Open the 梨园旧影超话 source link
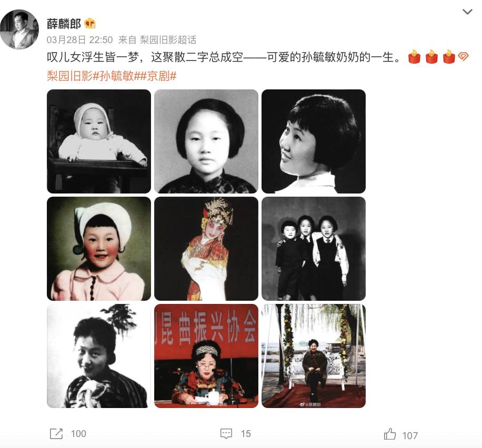 tap(168, 39)
